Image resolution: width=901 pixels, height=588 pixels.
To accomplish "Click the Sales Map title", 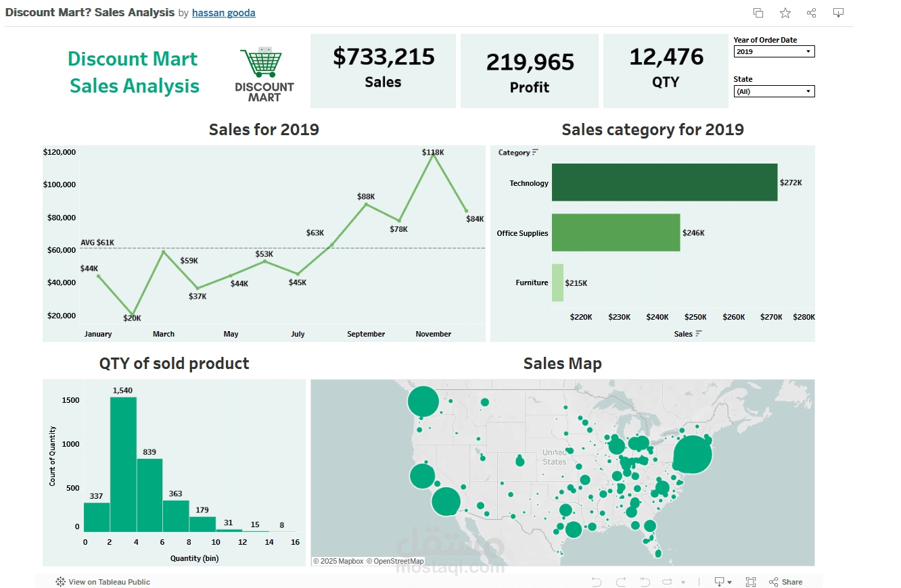I will (x=562, y=364).
